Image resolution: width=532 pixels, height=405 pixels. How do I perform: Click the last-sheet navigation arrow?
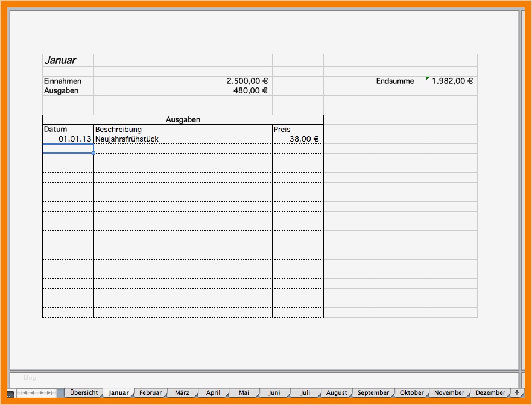pos(49,392)
